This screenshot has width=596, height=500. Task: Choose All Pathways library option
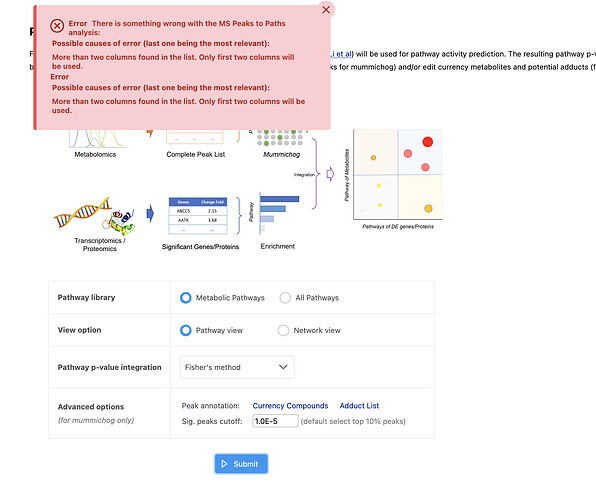[285, 298]
